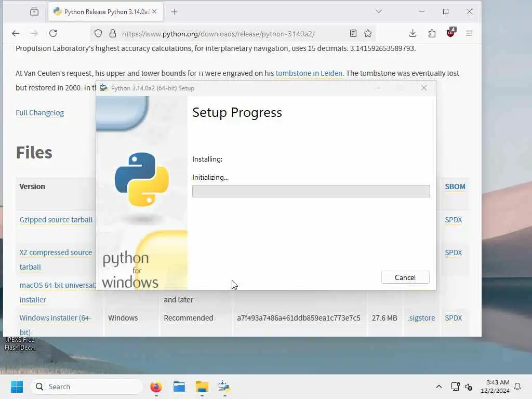The width and height of the screenshot is (532, 399).
Task: Show hidden system tray icons
Action: (x=438, y=387)
